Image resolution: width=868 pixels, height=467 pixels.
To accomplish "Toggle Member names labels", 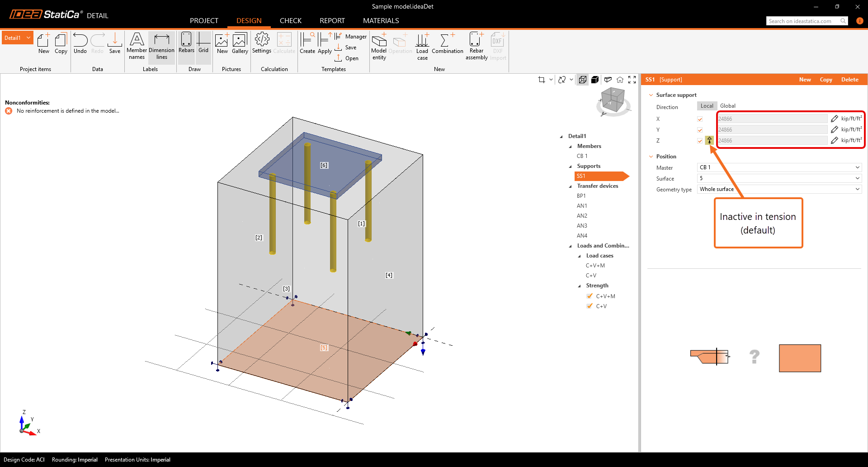I will pos(137,46).
